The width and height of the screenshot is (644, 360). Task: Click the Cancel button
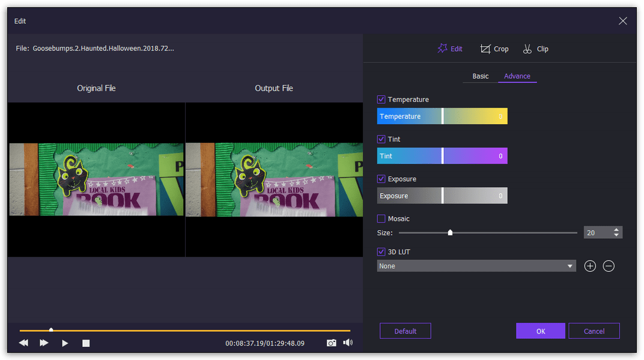coord(594,331)
